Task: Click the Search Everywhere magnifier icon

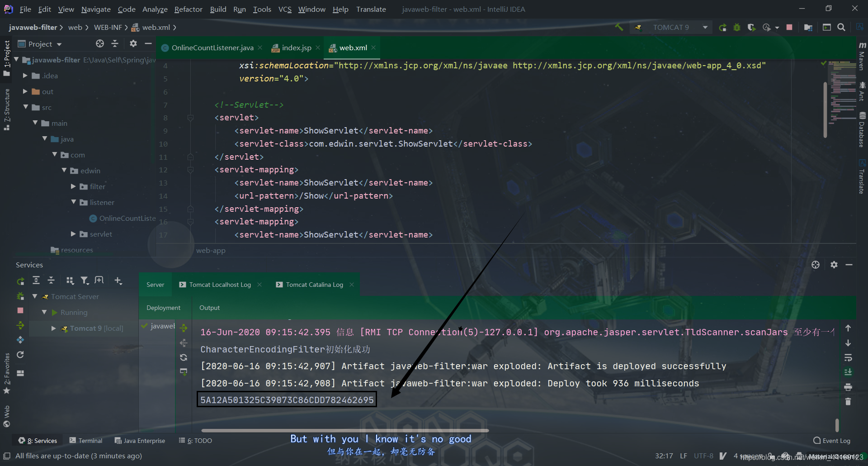Action: 841,27
